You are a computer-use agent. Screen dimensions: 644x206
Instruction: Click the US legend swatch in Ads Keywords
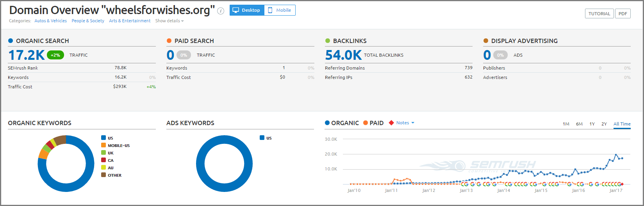262,138
